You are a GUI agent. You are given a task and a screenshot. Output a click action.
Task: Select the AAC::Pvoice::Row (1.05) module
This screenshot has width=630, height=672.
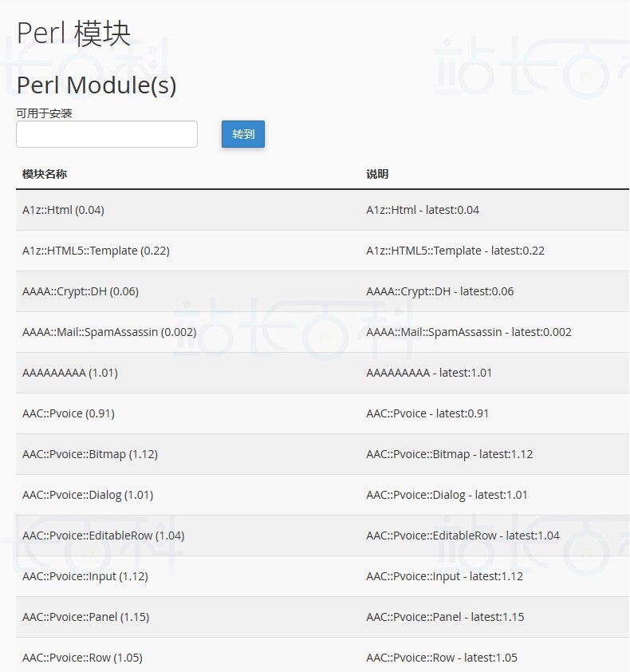(x=82, y=658)
